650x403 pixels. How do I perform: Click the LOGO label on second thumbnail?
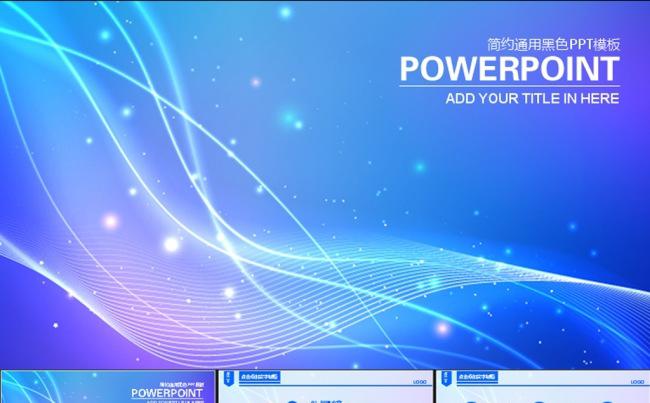pyautogui.click(x=420, y=382)
